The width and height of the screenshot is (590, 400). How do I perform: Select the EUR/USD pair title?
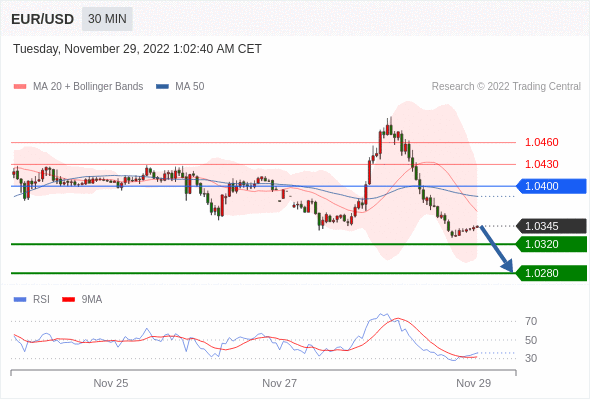click(42, 19)
